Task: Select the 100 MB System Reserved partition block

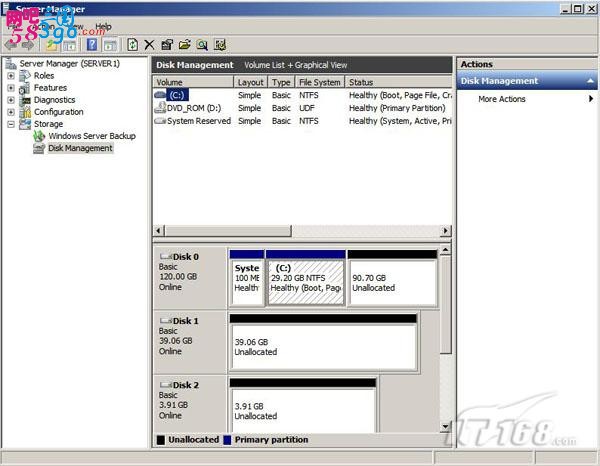Action: click(247, 278)
